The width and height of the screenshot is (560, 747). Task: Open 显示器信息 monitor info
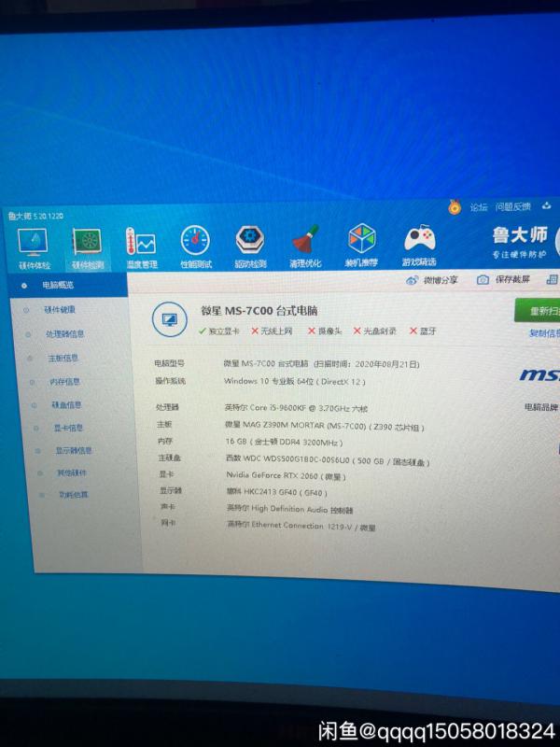[x=74, y=450]
